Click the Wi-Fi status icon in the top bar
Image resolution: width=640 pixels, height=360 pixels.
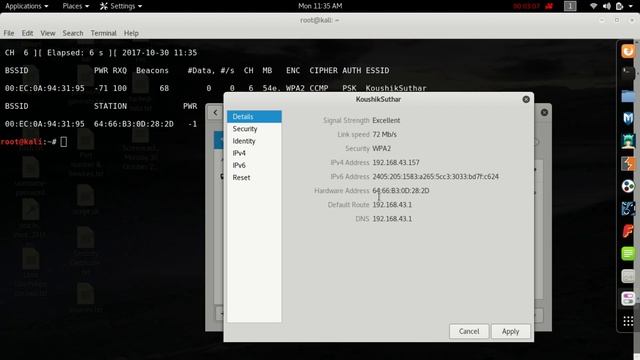coord(593,6)
